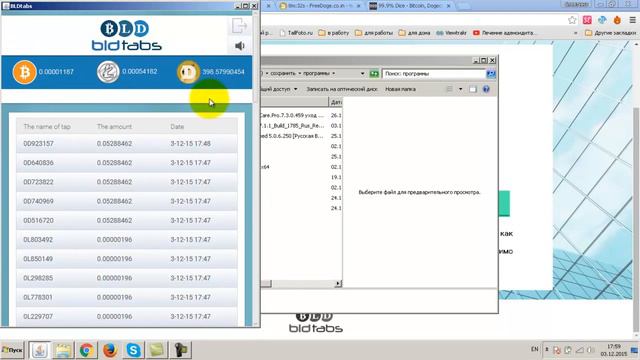
Task: Toggle the preview pane icon in Explorer
Action: click(x=473, y=89)
